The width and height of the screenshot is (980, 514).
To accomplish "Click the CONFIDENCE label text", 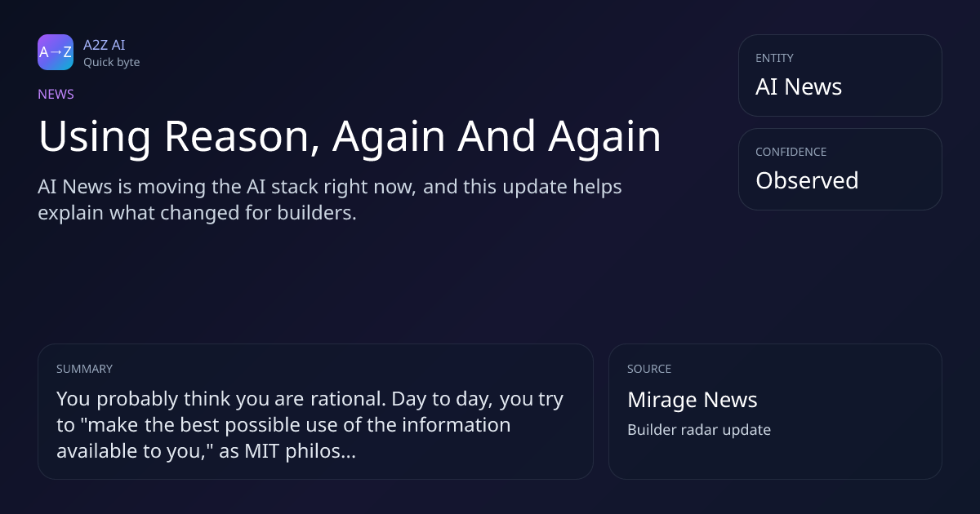I will tap(791, 152).
